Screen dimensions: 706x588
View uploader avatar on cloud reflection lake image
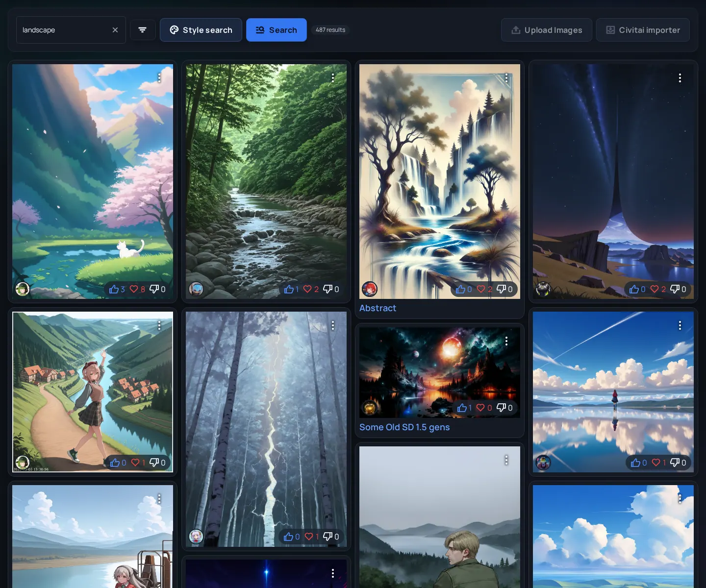(x=543, y=463)
